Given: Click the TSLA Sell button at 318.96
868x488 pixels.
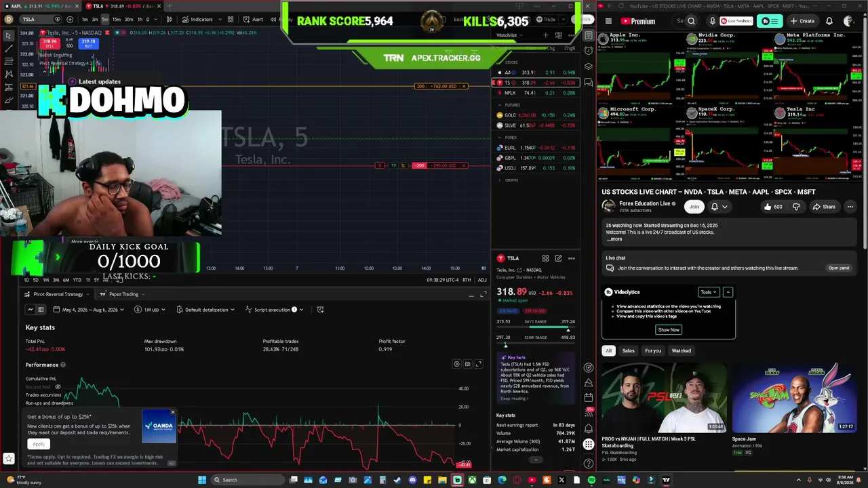Looking at the screenshot, I should click(x=50, y=43).
